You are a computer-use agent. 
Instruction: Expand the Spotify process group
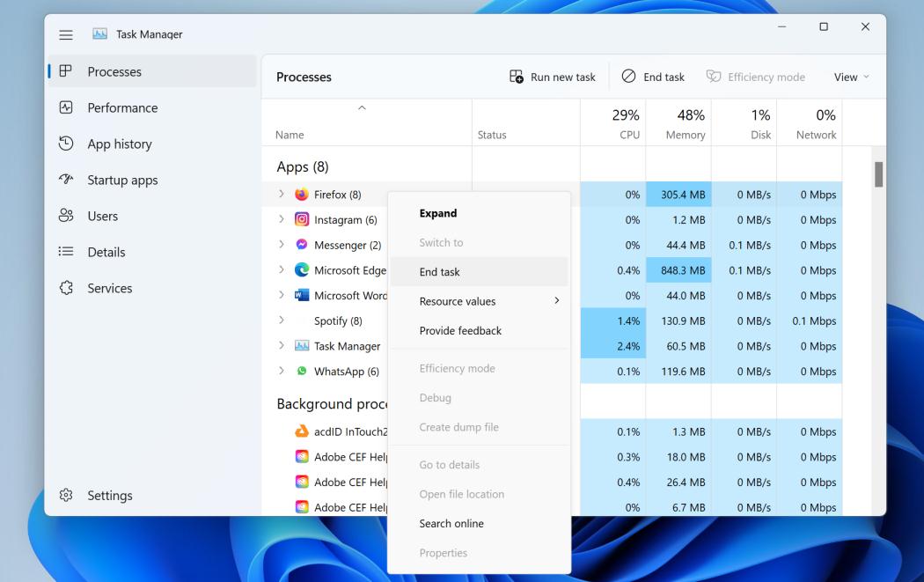pos(281,320)
